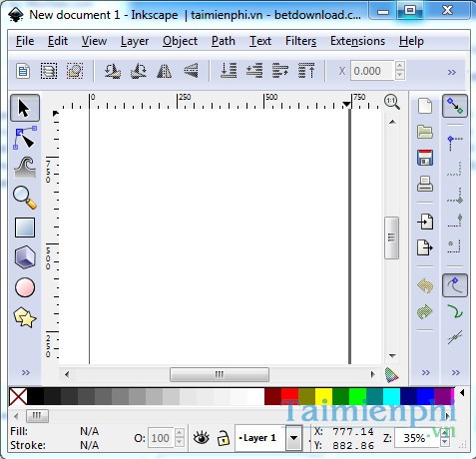Click the X coordinate input field
Viewport: 476px width, 459px height.
click(x=372, y=71)
